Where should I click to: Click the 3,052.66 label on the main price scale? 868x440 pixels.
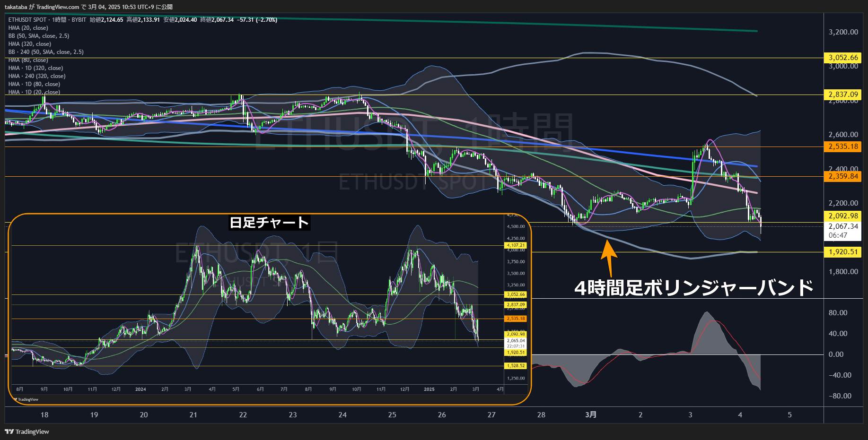click(843, 58)
